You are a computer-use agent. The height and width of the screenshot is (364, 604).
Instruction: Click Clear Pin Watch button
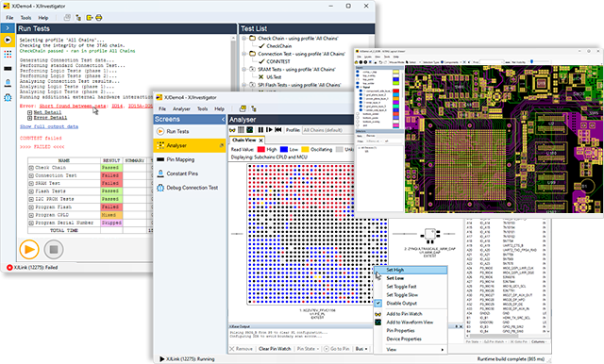click(275, 349)
